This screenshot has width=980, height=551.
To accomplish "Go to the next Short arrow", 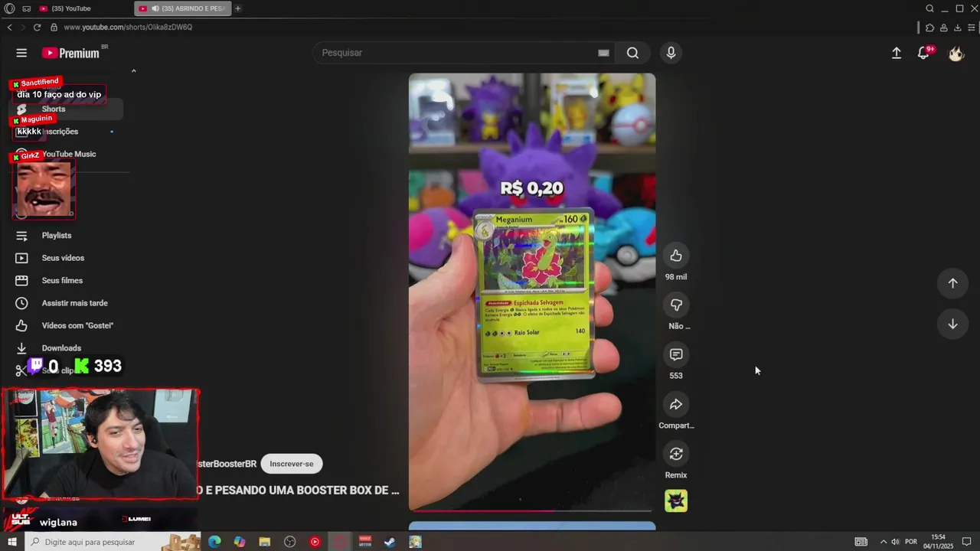I will (952, 324).
